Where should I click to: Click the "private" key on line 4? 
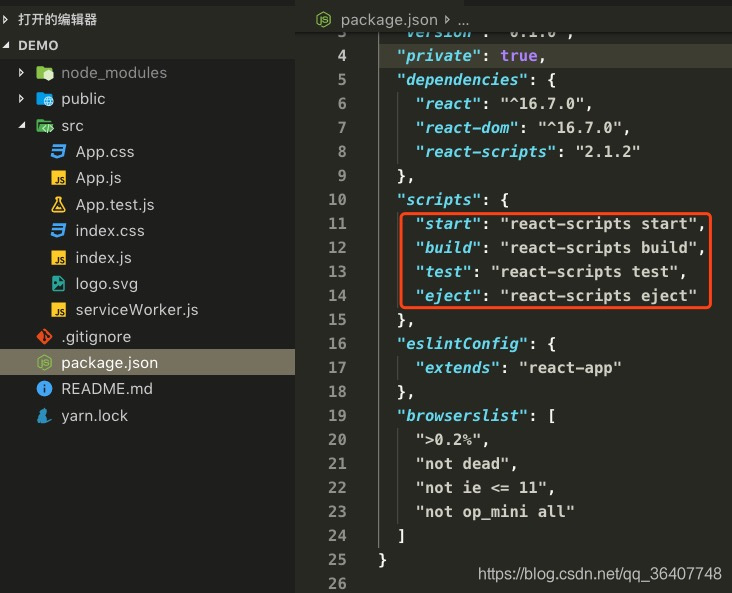tap(438, 56)
